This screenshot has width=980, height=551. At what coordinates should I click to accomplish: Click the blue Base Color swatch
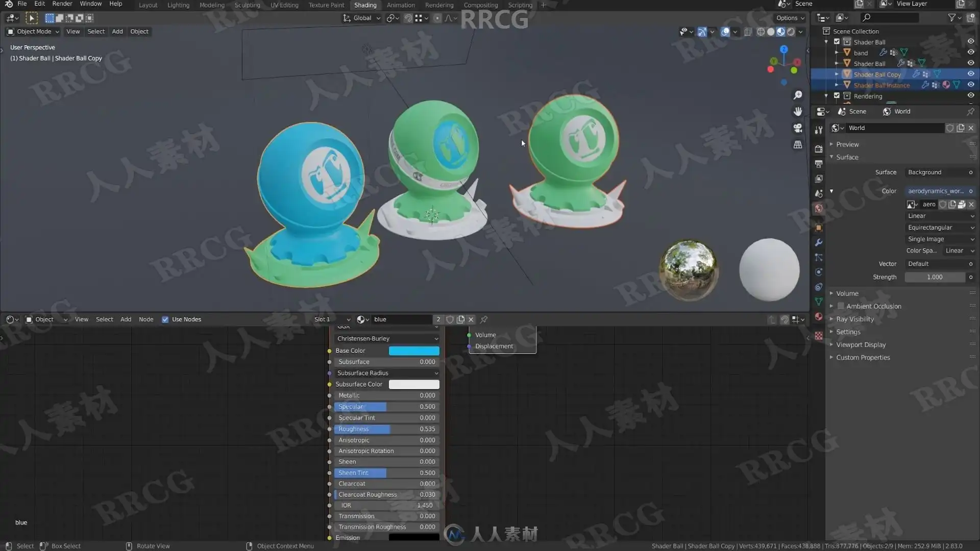click(x=413, y=350)
